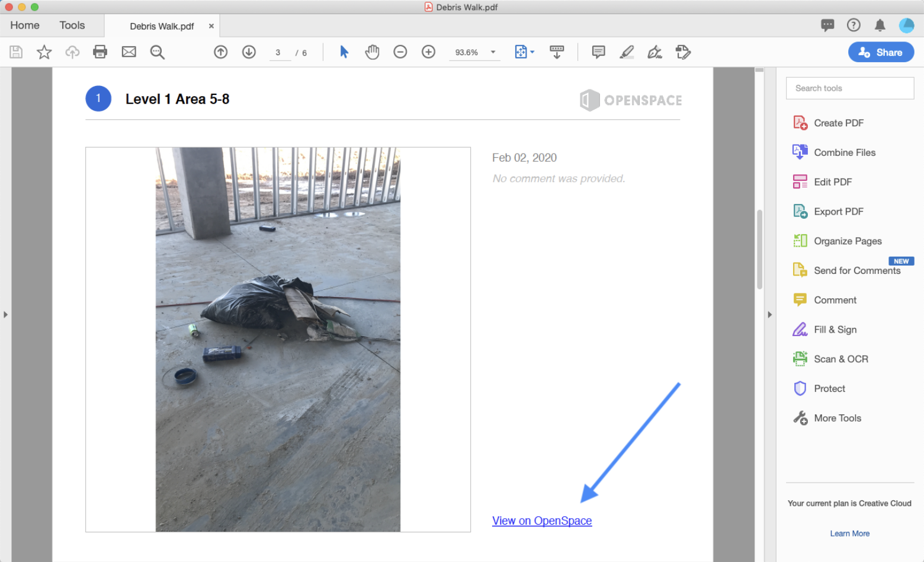The image size is (924, 562).
Task: Collapse the right tools pane
Action: pos(769,315)
